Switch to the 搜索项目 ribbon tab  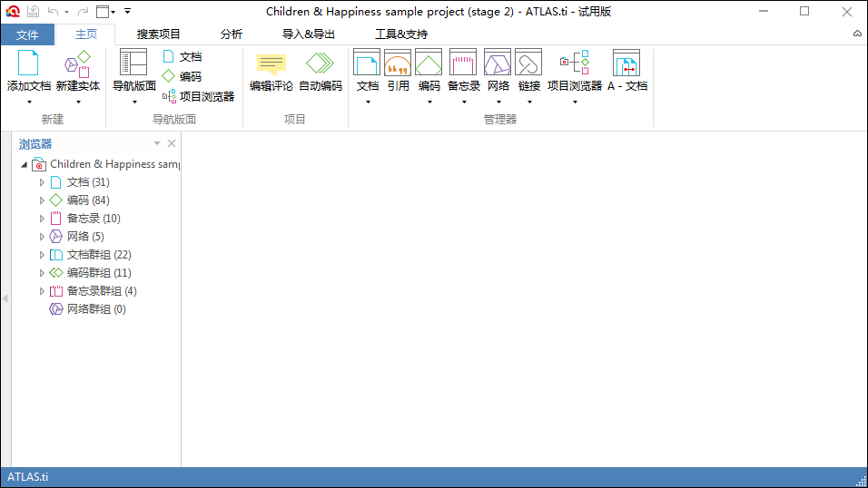(x=158, y=34)
